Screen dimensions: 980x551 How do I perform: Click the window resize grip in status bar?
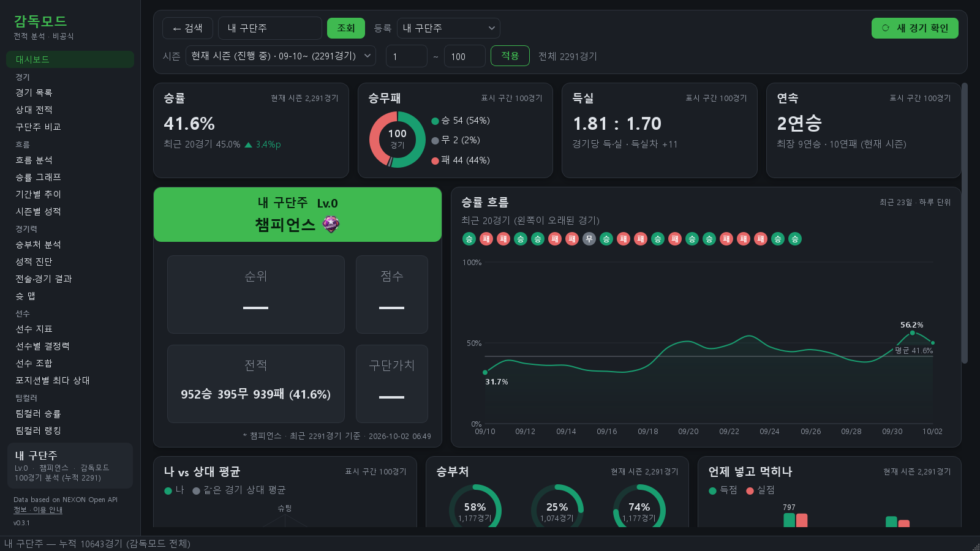coord(975,546)
